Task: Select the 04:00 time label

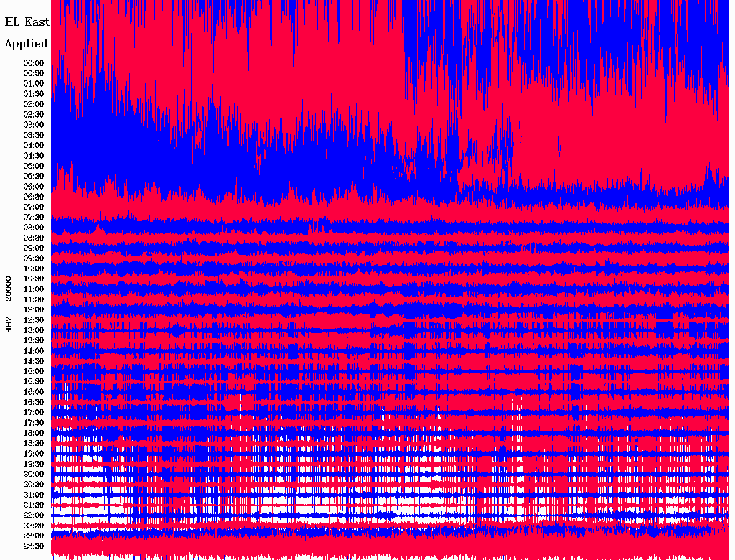Action: click(x=34, y=146)
